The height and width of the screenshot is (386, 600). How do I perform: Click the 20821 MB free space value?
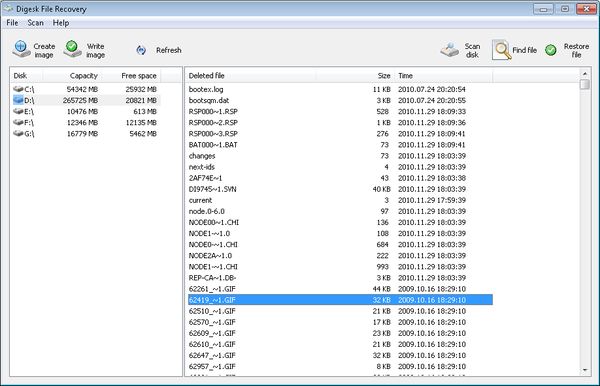tap(141, 100)
